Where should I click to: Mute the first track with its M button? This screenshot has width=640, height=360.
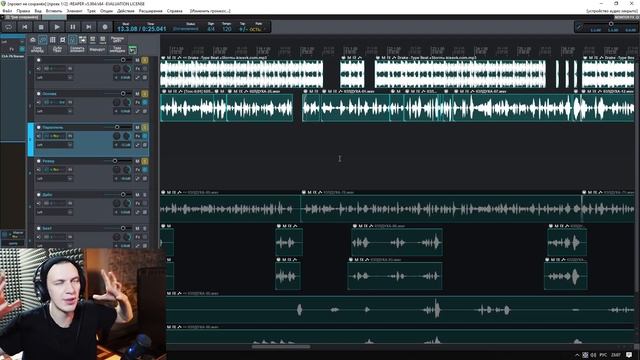(138, 60)
